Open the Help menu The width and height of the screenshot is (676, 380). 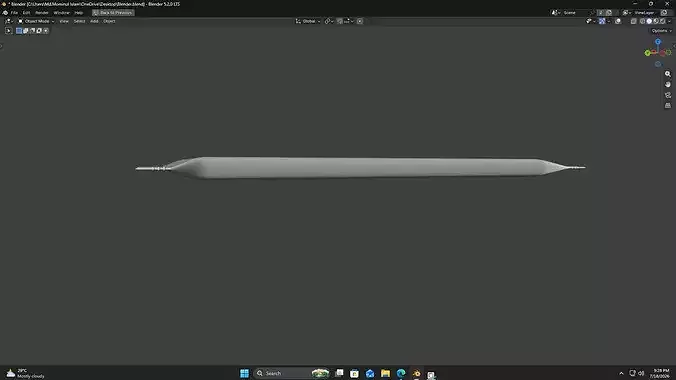tap(78, 13)
